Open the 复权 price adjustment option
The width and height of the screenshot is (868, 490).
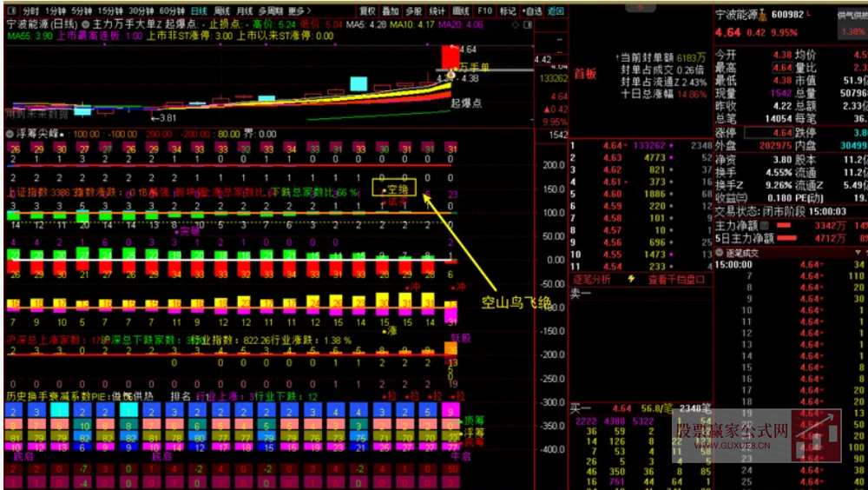tap(367, 11)
